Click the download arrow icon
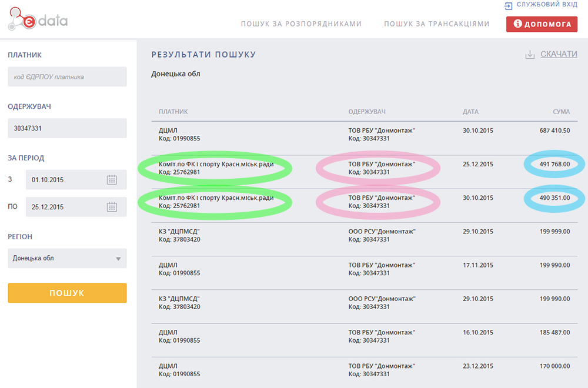Viewport: 588px width, 388px height. point(530,55)
